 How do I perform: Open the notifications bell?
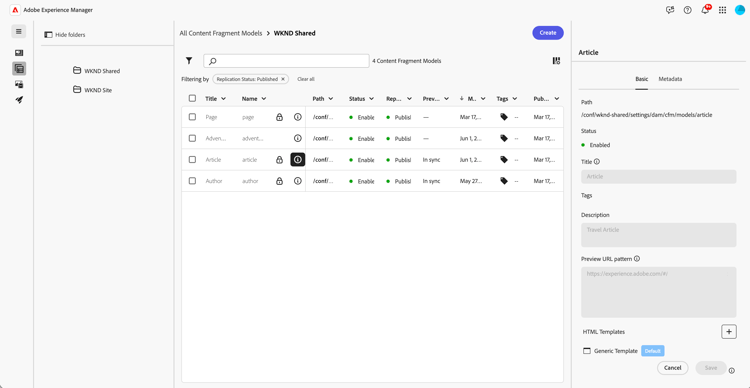tap(706, 10)
